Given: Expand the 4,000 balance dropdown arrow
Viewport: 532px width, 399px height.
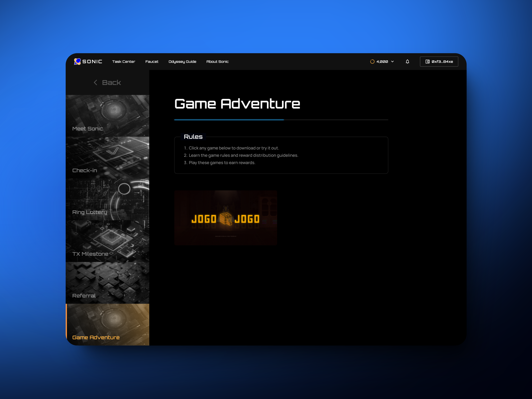Looking at the screenshot, I should tap(392, 62).
